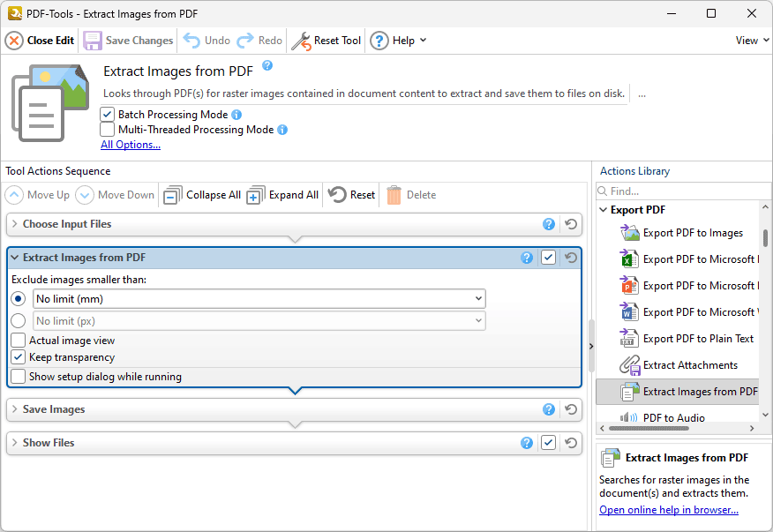Click info icon next to Batch Processing Mode

236,115
